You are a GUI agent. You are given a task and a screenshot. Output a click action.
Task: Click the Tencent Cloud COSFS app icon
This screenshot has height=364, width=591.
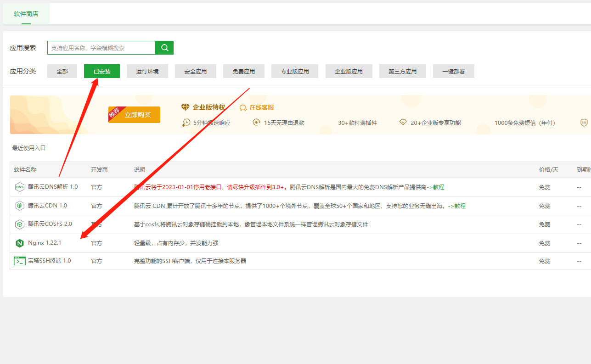20,224
